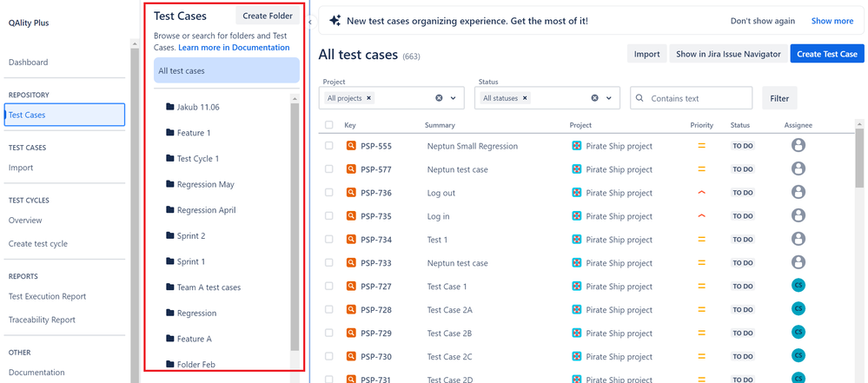Screen dimensions: 868x383
Task: Click the unassigned avatar in PSP-733 row
Action: click(798, 262)
